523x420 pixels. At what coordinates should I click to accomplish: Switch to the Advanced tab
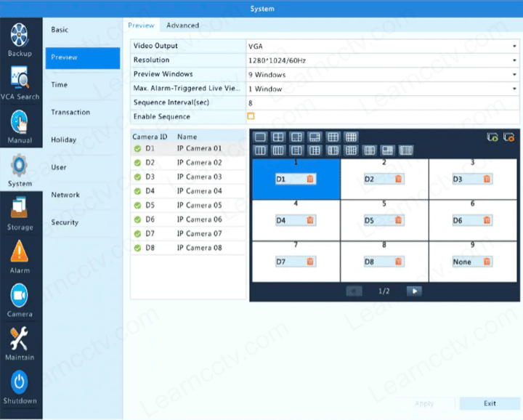[x=182, y=25]
